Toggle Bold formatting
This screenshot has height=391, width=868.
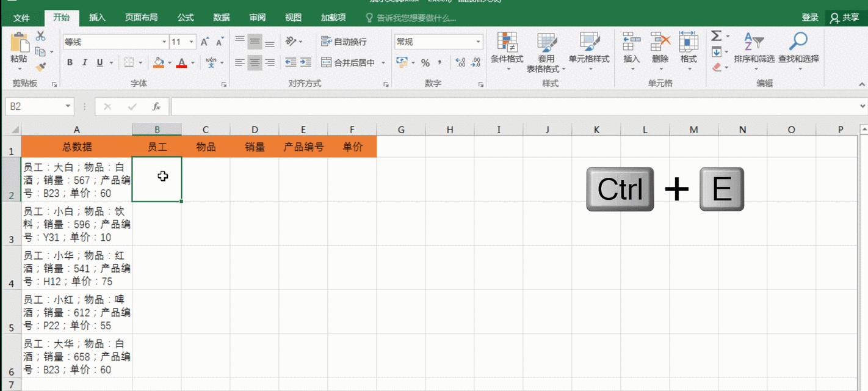70,62
